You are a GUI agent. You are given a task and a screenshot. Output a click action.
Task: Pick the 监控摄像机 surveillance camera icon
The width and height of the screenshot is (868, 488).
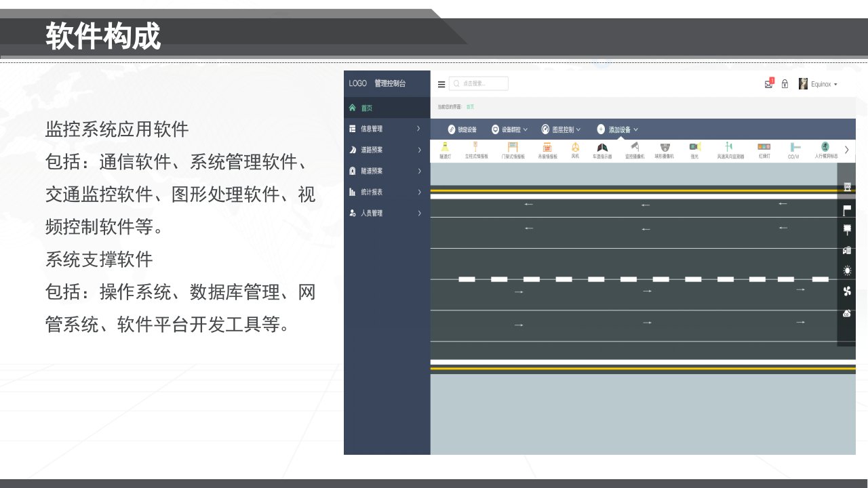[635, 150]
